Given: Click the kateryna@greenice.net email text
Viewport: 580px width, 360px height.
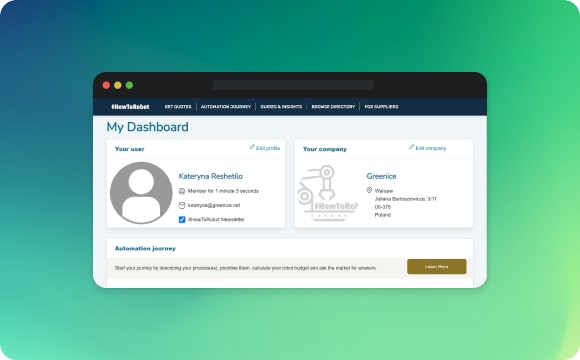Looking at the screenshot, I should coord(214,205).
